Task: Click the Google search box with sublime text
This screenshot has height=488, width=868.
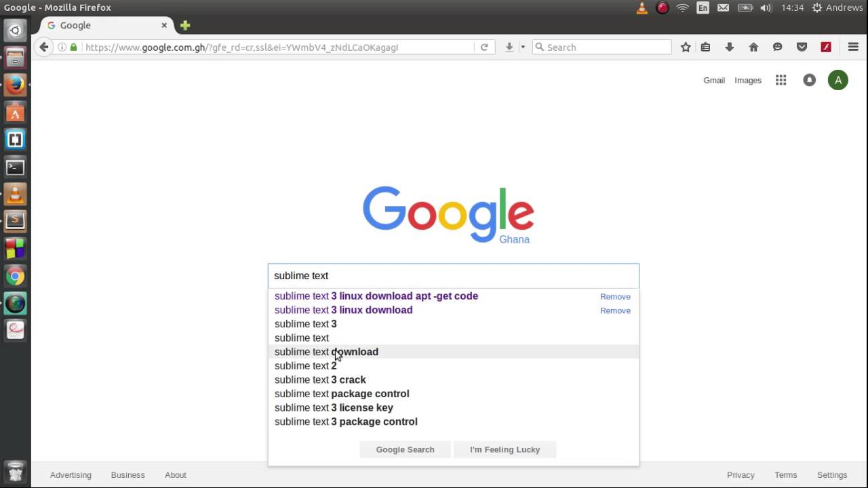Action: tap(453, 276)
